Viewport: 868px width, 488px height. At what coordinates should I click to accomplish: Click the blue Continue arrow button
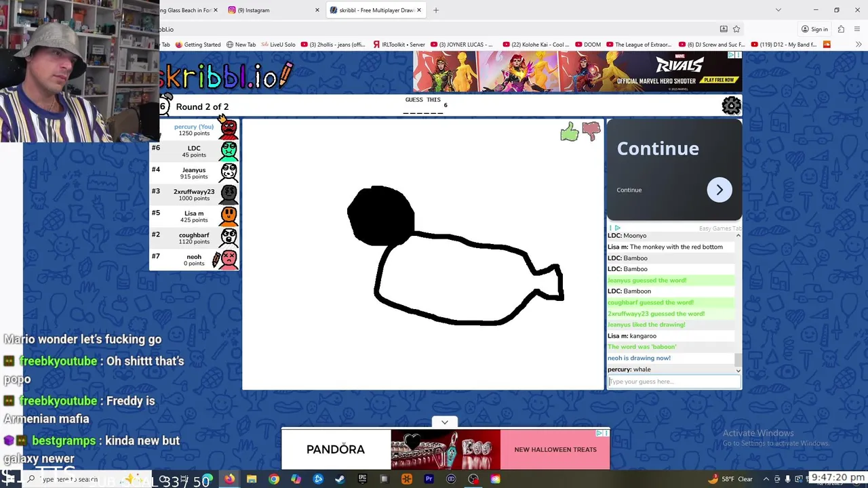(719, 190)
